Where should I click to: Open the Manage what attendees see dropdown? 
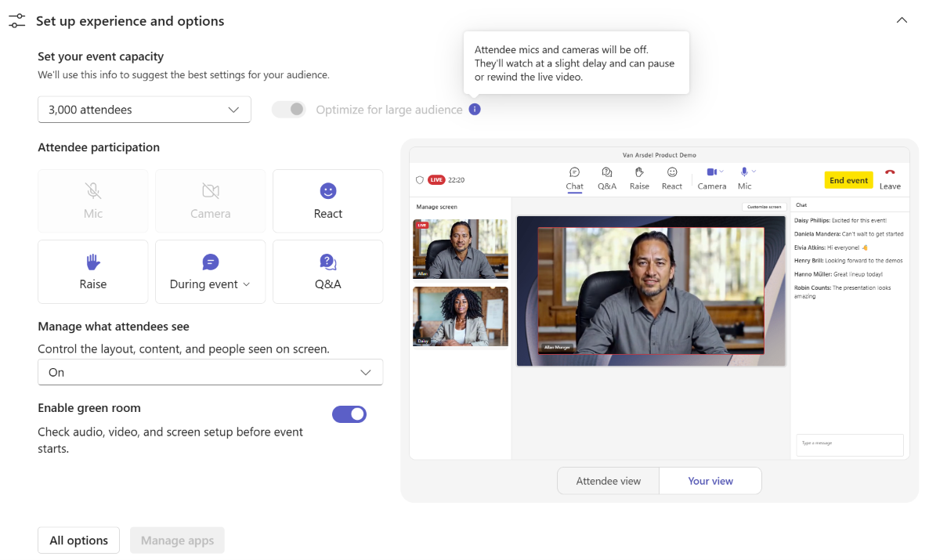(211, 372)
